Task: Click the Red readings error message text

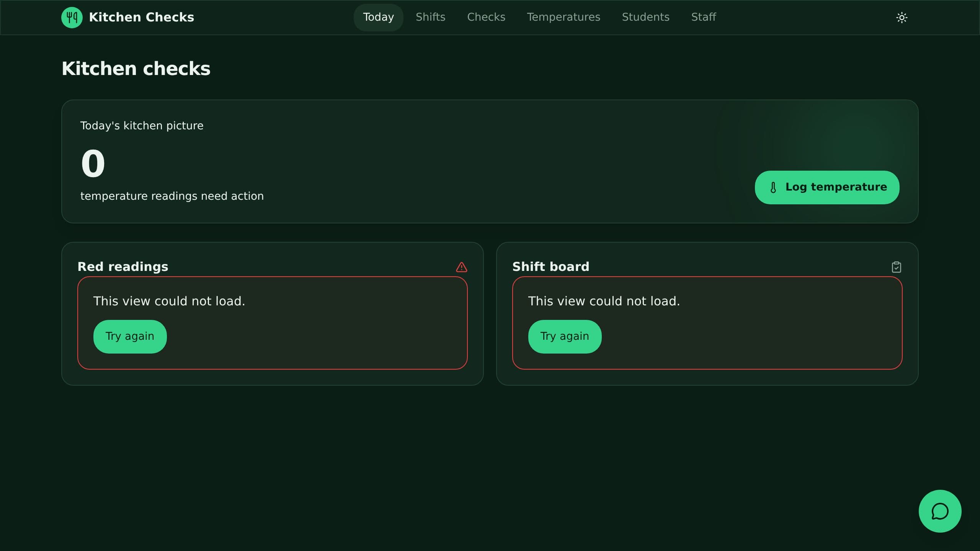Action: 169,301
